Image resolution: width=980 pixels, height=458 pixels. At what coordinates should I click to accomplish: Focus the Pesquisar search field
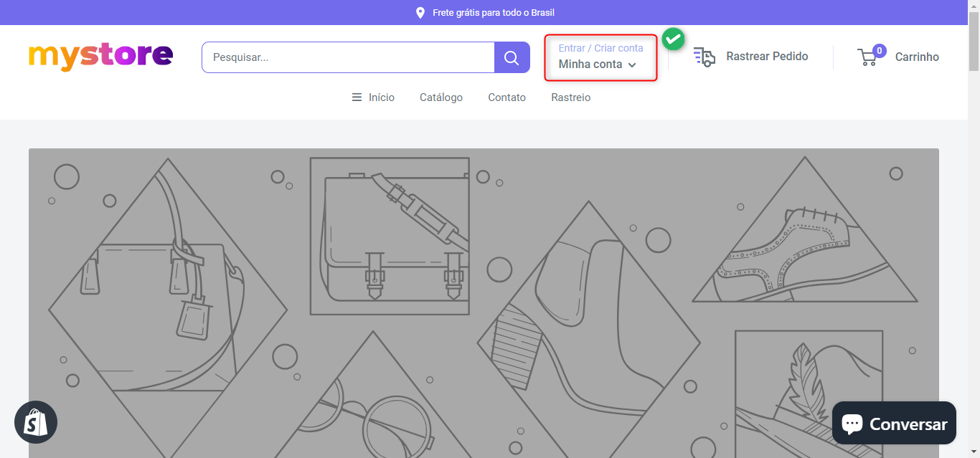pyautogui.click(x=349, y=57)
